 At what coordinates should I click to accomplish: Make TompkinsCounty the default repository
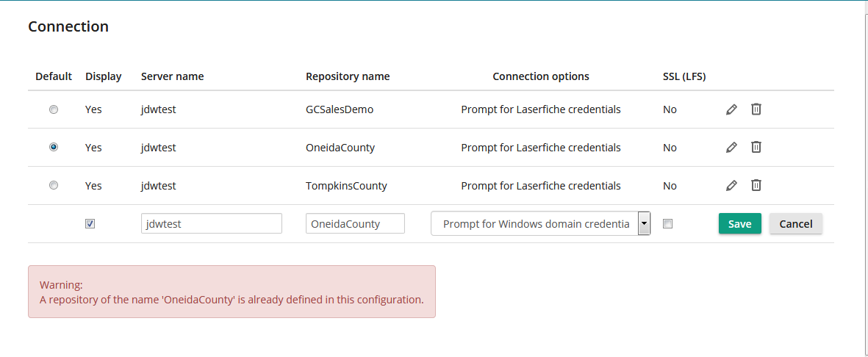tap(54, 185)
